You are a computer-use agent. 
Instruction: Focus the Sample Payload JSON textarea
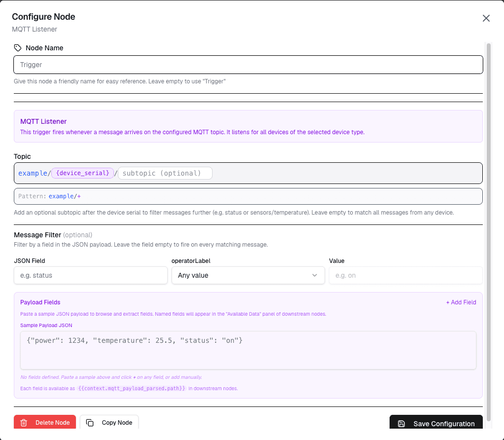248,350
